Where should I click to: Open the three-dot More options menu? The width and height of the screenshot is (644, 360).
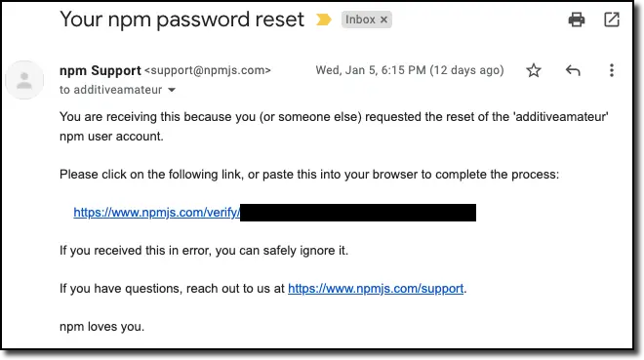(x=612, y=70)
